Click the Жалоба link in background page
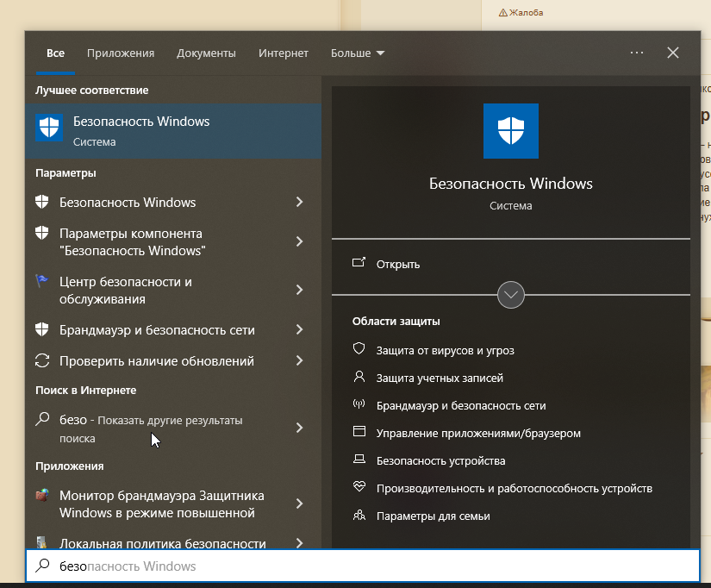711x588 pixels. (526, 13)
